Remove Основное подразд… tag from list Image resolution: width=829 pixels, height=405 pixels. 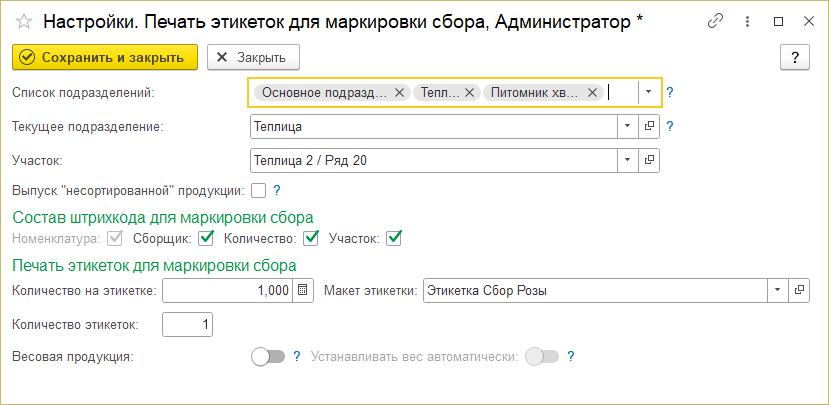point(400,93)
